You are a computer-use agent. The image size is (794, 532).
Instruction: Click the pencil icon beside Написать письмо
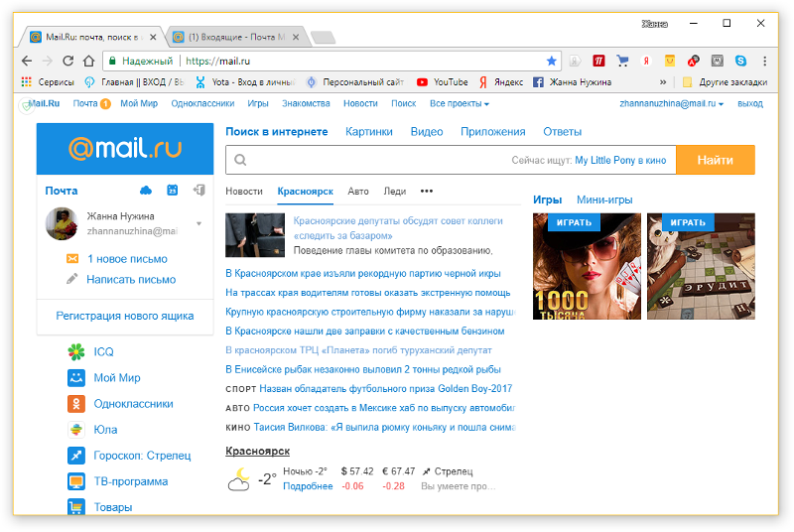point(72,279)
